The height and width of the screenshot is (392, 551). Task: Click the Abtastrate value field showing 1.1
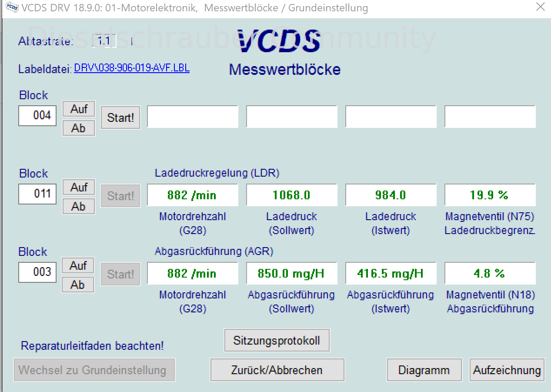(x=104, y=41)
